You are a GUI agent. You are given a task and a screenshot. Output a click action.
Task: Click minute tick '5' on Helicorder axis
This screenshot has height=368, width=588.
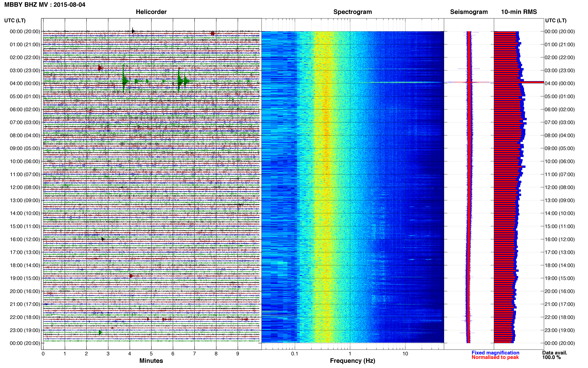[x=151, y=354]
